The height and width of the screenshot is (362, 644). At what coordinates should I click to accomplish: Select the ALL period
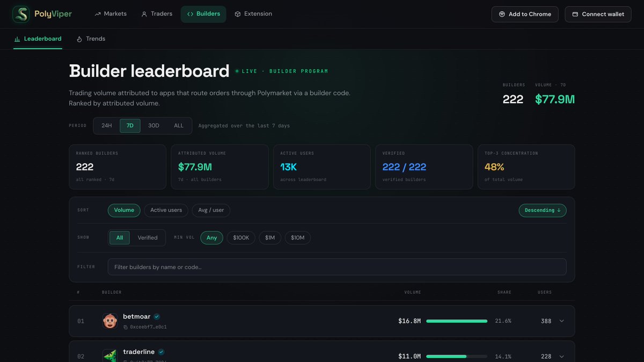point(179,125)
